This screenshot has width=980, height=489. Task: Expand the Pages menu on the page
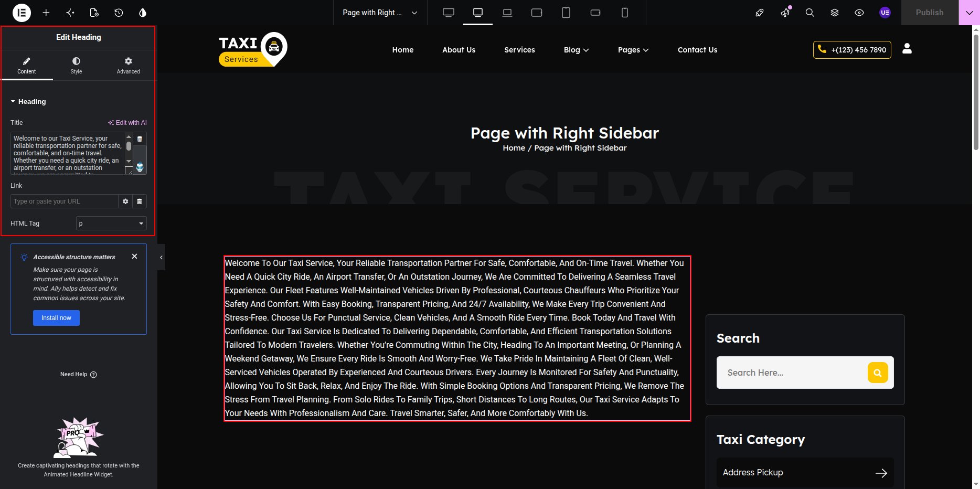pyautogui.click(x=633, y=50)
